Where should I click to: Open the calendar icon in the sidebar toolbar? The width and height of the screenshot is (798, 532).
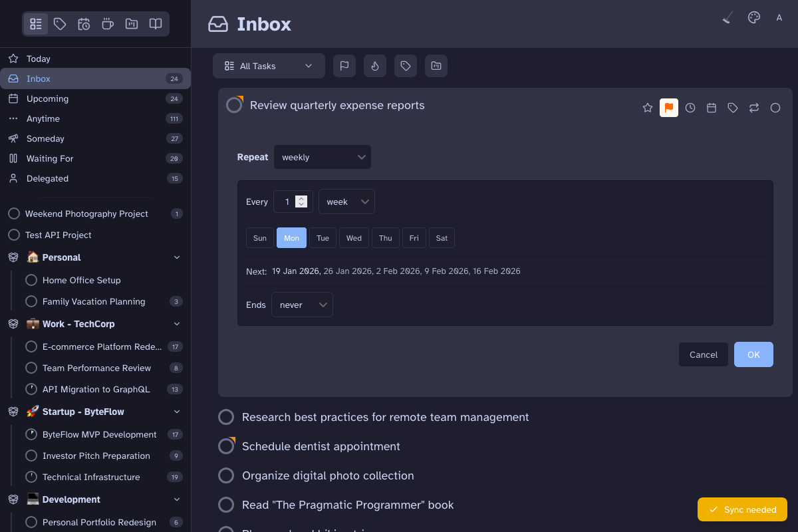tap(84, 24)
